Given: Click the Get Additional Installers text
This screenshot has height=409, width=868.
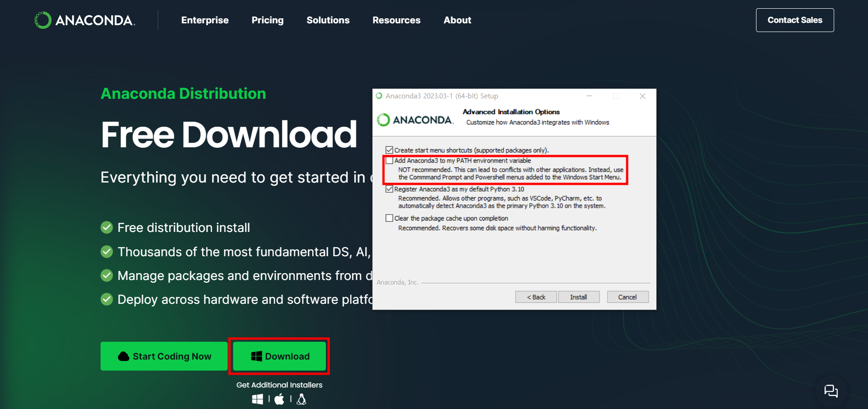Looking at the screenshot, I should pyautogui.click(x=279, y=385).
